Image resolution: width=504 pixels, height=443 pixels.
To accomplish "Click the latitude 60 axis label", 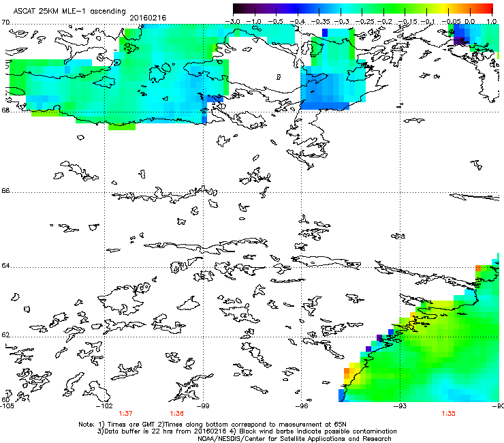I will point(5,399).
